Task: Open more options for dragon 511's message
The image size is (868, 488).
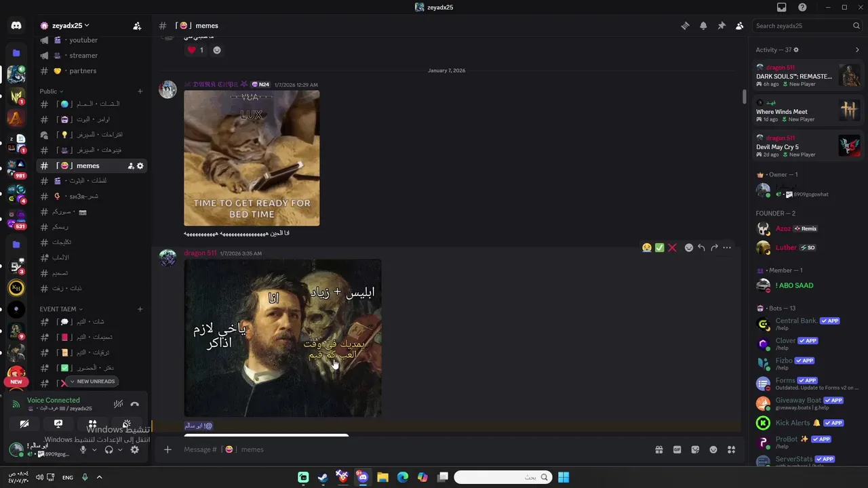Action: point(727,248)
